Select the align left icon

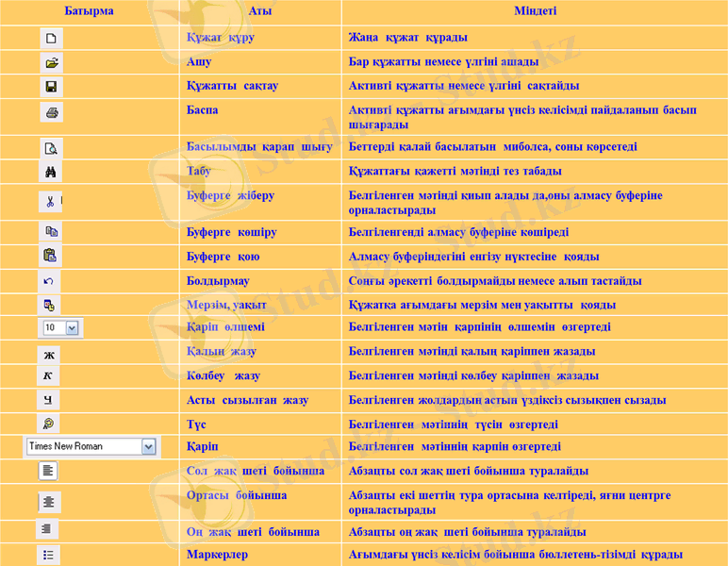click(x=48, y=471)
